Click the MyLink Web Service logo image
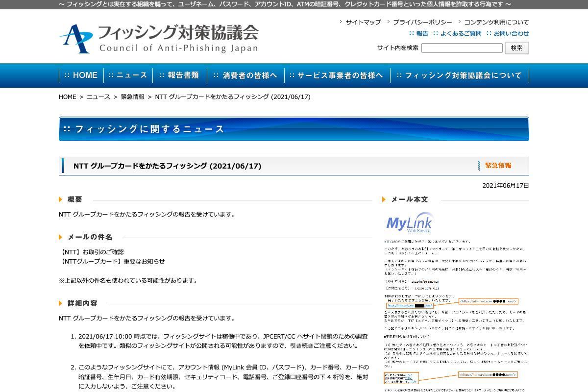The width and height of the screenshot is (588, 392). pos(410,223)
